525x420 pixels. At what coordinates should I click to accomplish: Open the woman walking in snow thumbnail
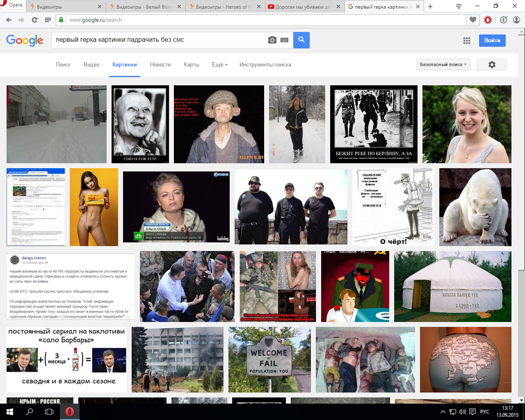297,124
